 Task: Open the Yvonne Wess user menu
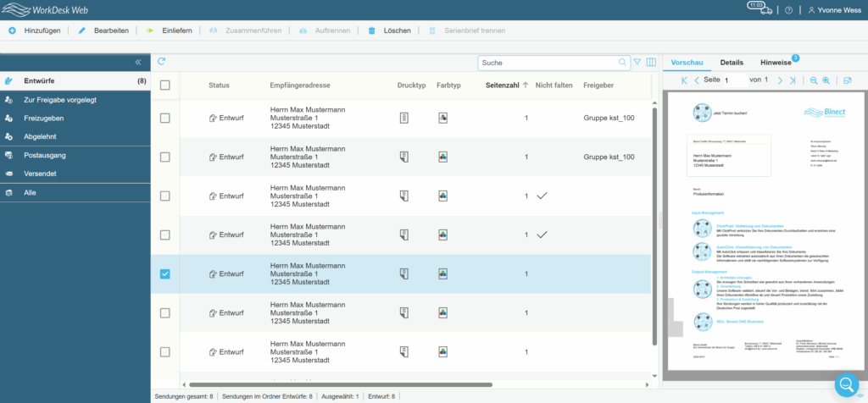tap(833, 10)
